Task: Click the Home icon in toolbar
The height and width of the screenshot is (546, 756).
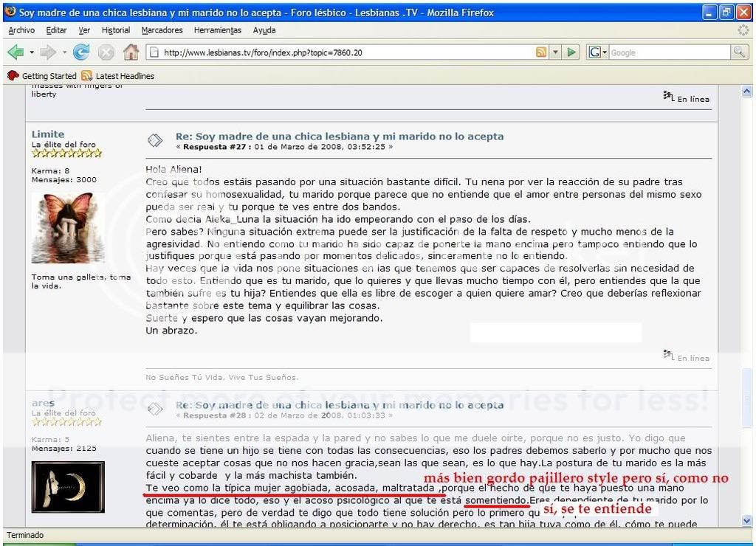Action: 131,52
